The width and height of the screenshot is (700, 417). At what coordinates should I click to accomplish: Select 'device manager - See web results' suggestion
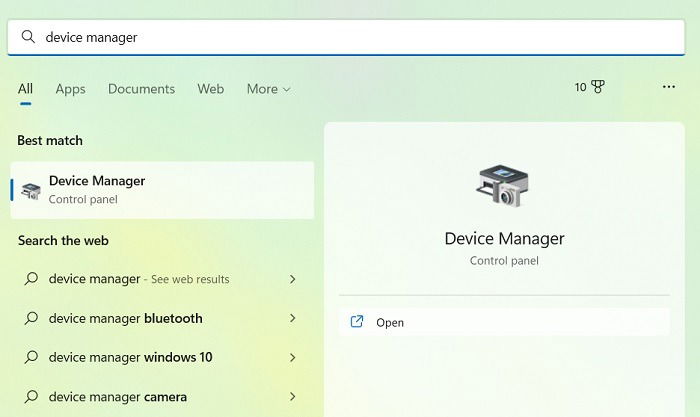point(162,279)
